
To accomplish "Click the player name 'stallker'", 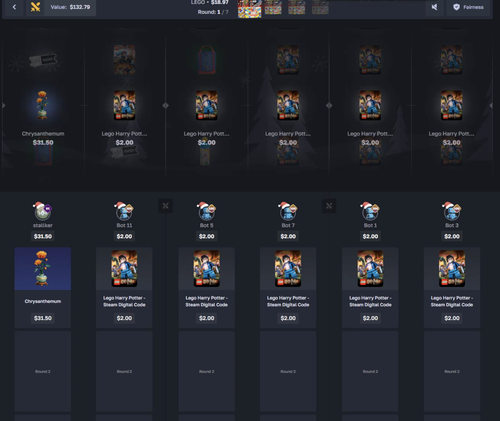I will [x=43, y=226].
